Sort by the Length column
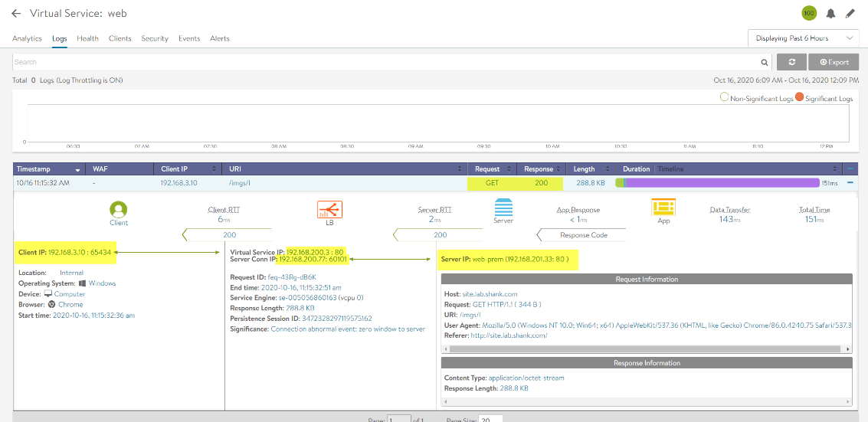This screenshot has height=422, width=868. coord(591,168)
